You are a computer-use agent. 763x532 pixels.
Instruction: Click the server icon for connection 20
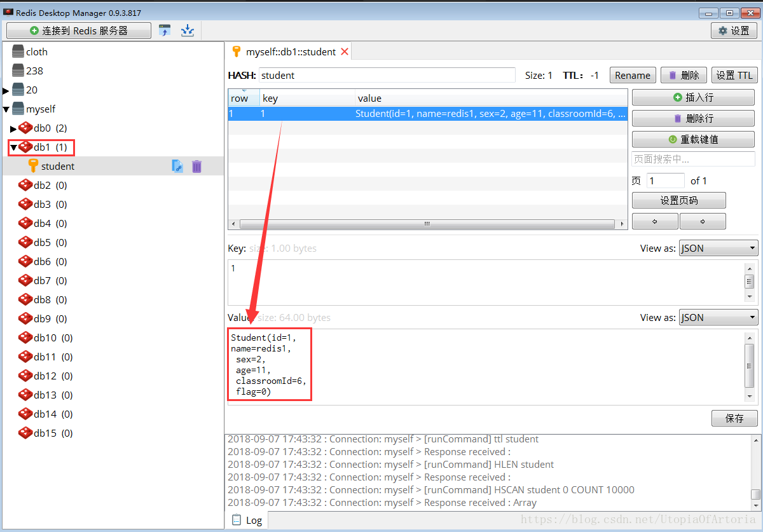[18, 90]
